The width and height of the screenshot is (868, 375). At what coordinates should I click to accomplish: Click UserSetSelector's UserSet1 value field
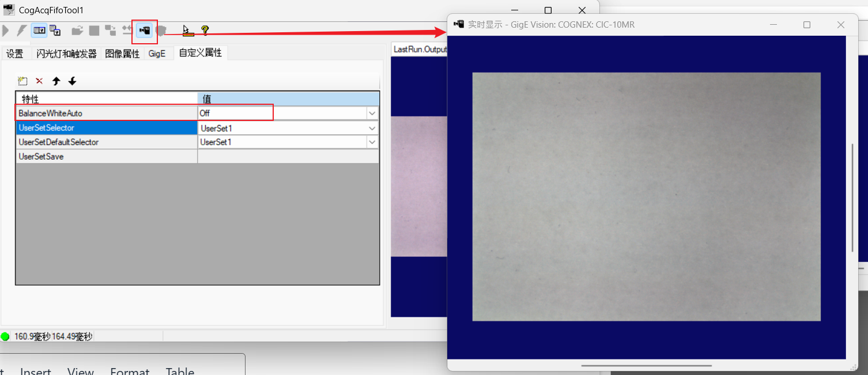tap(282, 128)
